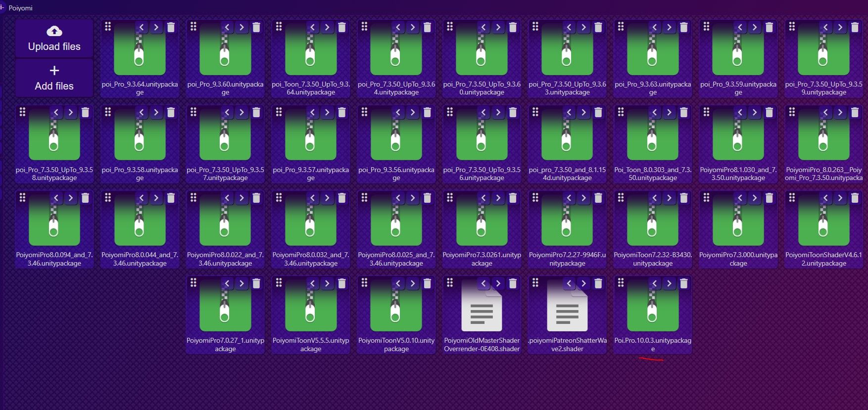
Task: Click the Add files button
Action: point(54,78)
